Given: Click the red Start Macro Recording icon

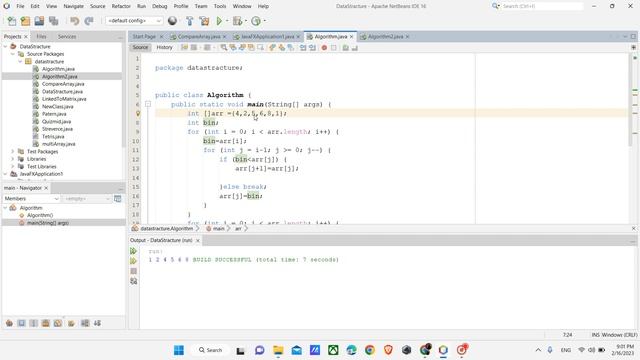Looking at the screenshot, I should 324,48.
